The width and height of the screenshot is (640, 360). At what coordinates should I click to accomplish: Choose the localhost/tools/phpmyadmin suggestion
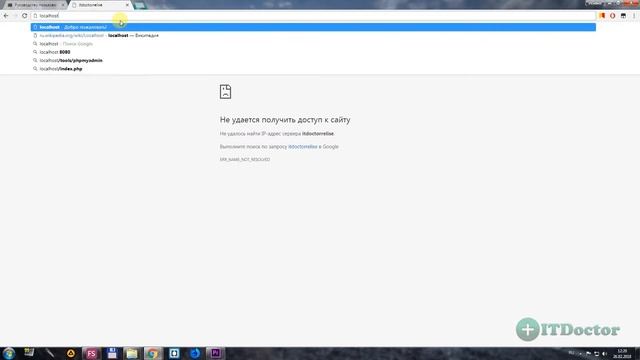[x=313, y=60]
